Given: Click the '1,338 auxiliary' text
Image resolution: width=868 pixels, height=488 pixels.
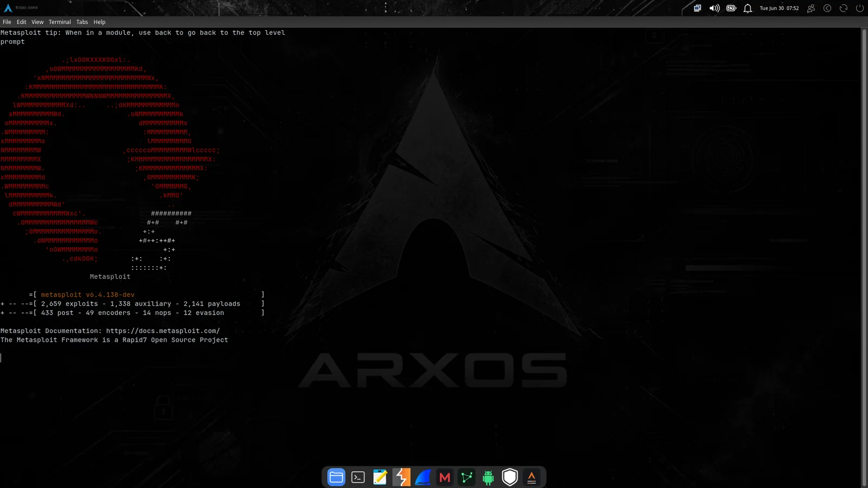Looking at the screenshot, I should coord(141,304).
